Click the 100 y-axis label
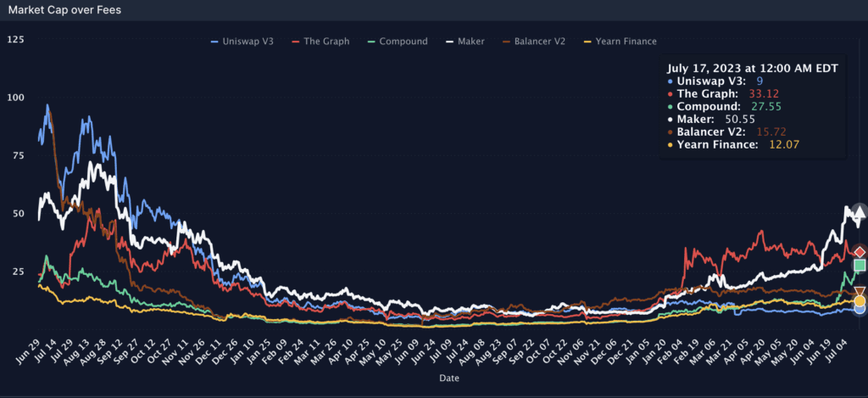The image size is (868, 398). 15,98
